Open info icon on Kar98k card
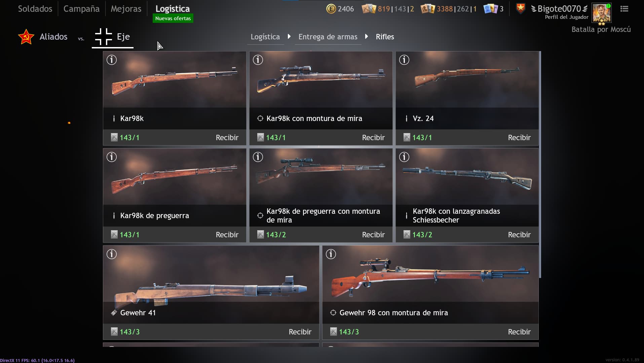This screenshot has height=363, width=644. 112,60
